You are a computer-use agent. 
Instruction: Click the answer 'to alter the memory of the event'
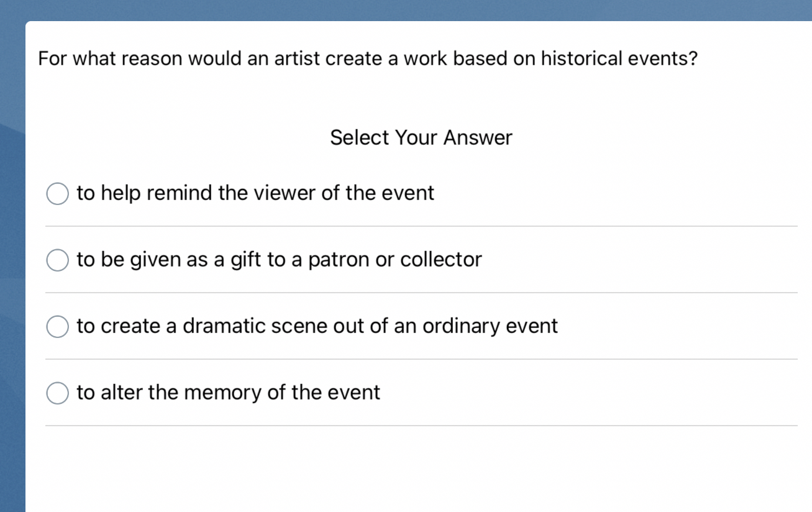(227, 393)
